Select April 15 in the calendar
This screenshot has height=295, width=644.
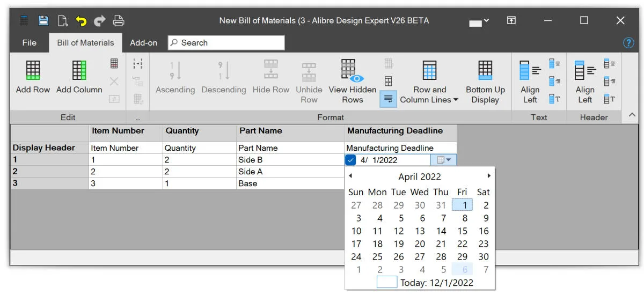[463, 231]
